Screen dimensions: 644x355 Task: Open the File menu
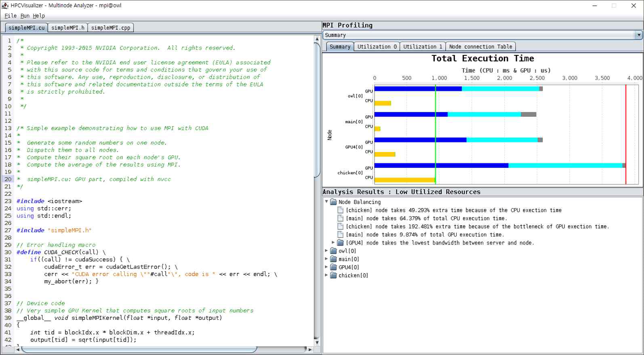pyautogui.click(x=11, y=16)
